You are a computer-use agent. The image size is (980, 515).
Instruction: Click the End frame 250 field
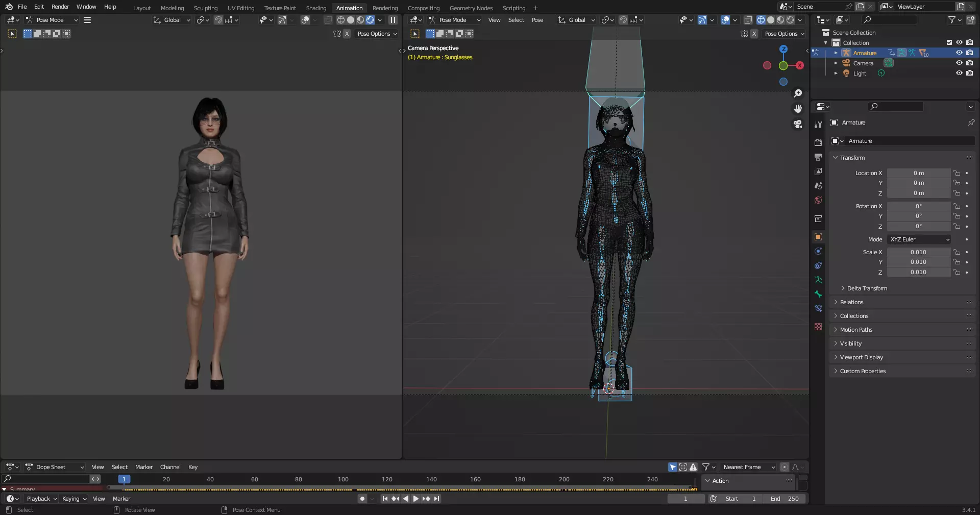point(785,499)
